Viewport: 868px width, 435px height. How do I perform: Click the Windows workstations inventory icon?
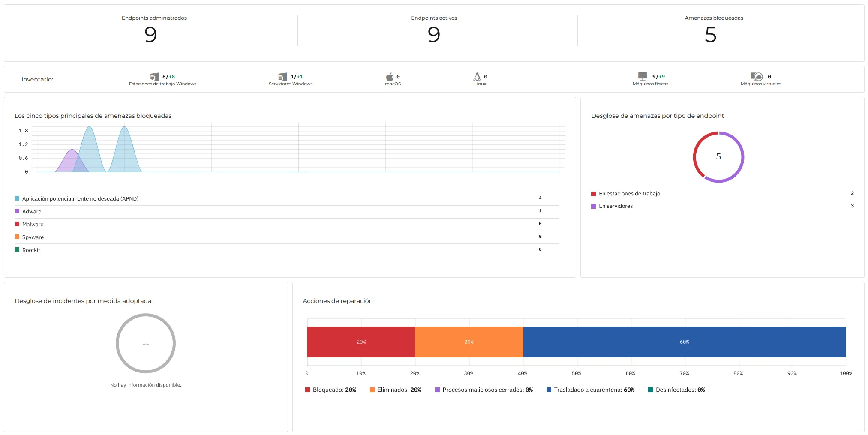[x=155, y=77]
